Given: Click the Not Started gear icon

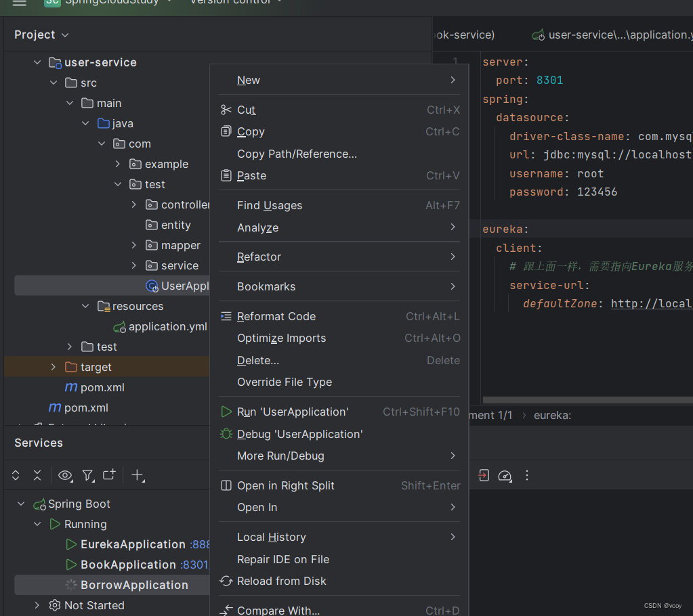Looking at the screenshot, I should (x=55, y=605).
